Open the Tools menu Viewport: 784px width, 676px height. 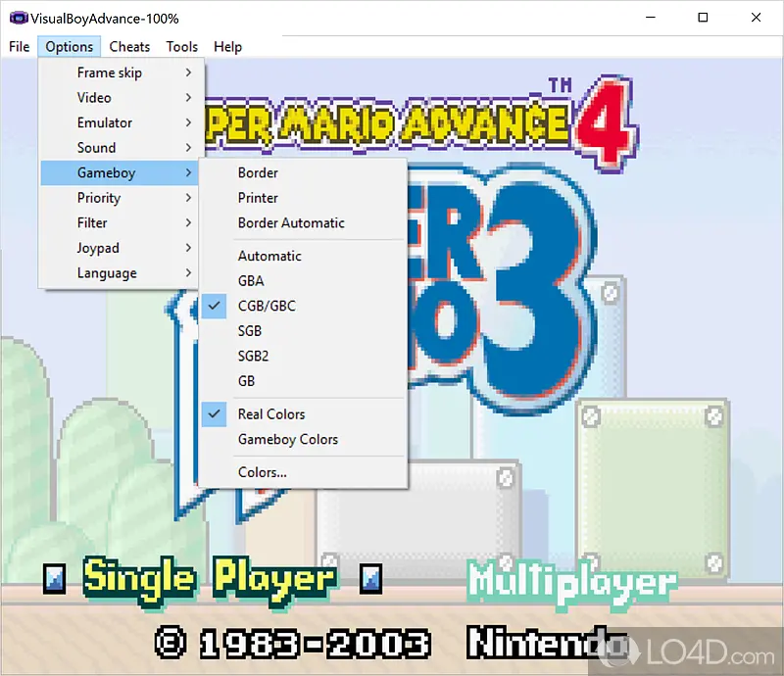click(181, 46)
